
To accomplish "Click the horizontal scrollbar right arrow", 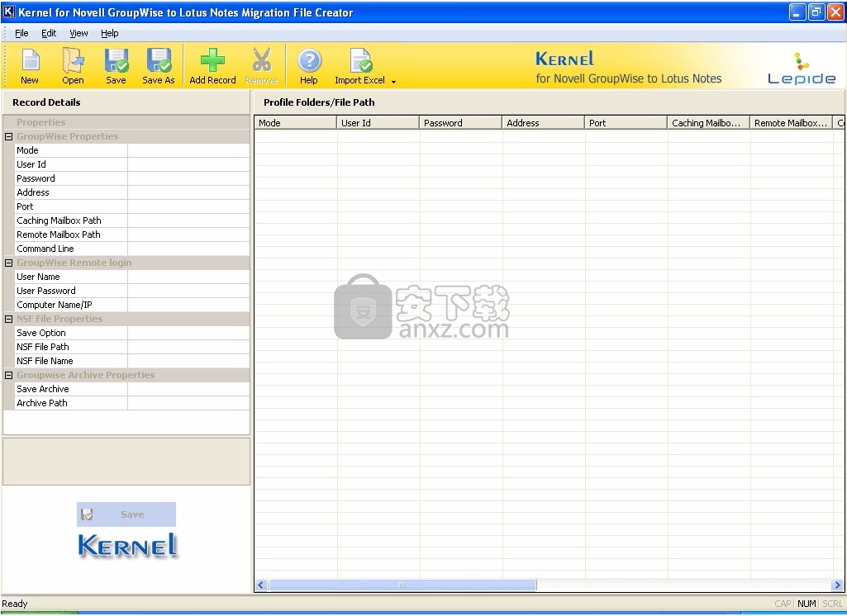I will (837, 585).
